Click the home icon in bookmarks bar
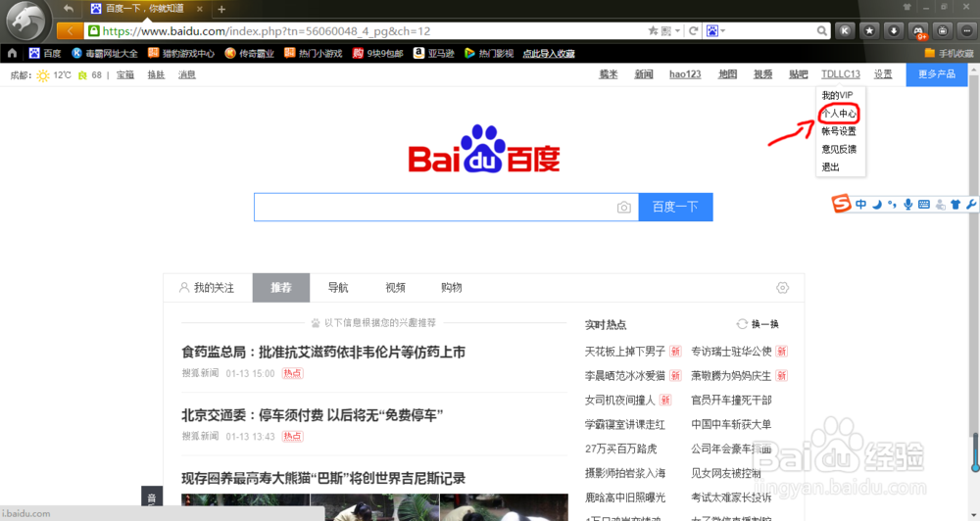980x521 pixels. pos(12,54)
